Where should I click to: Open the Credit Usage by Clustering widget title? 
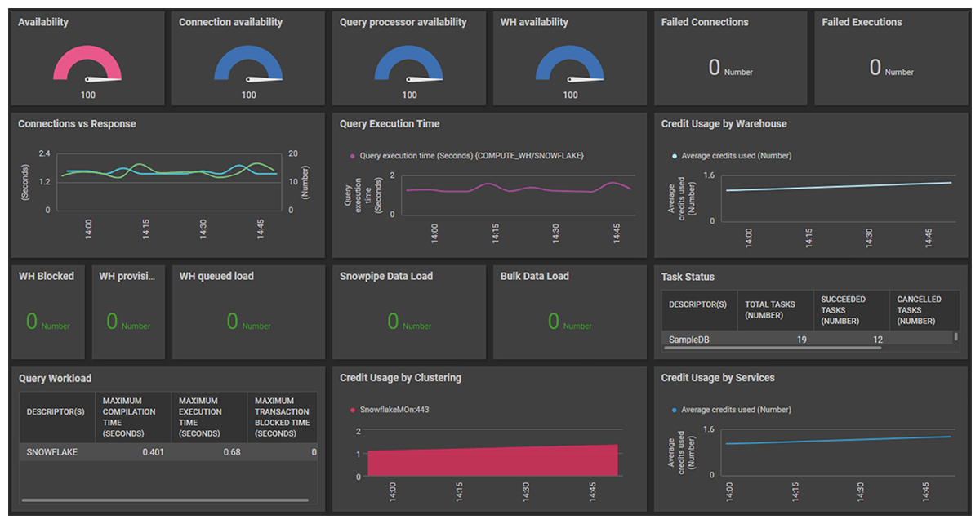pos(400,378)
